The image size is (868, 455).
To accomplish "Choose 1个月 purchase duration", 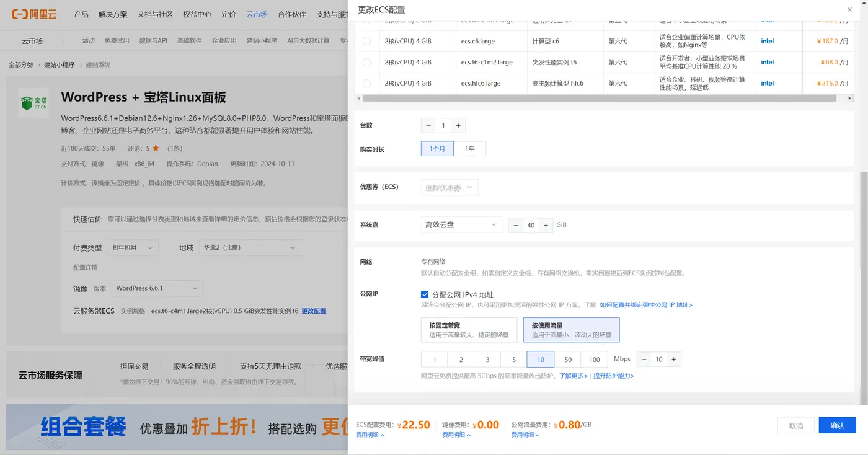I will click(x=438, y=149).
